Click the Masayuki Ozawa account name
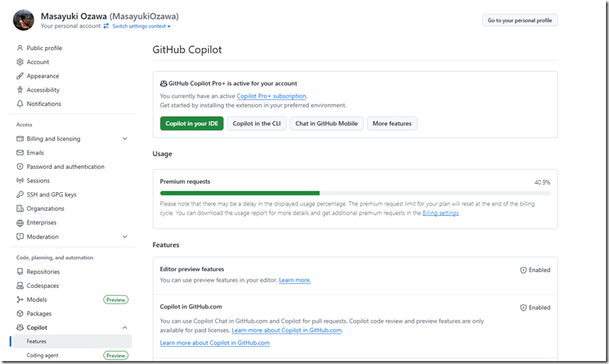The height and width of the screenshot is (364, 609). [x=74, y=16]
